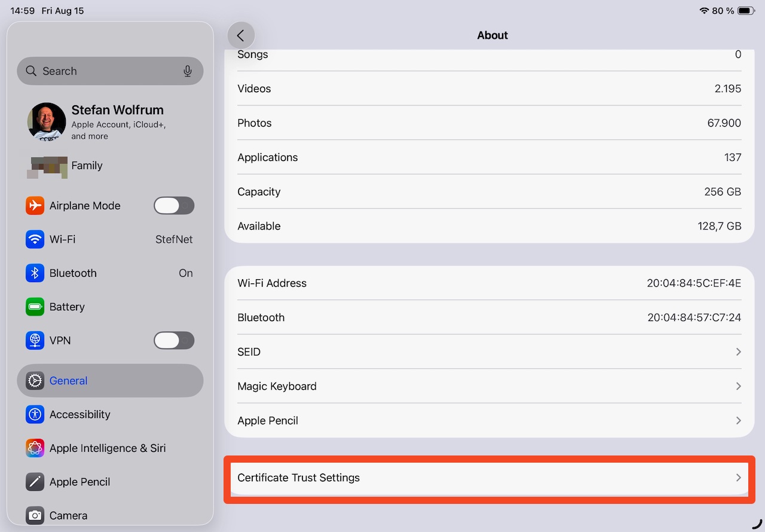Open Apple Pencil details chevron in About
The height and width of the screenshot is (532, 765).
tap(739, 421)
